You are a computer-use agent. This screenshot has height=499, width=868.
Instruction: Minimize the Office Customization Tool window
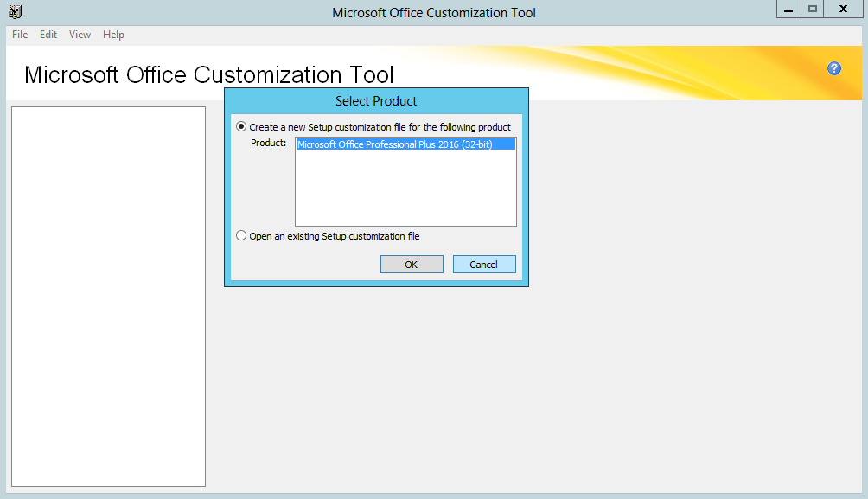pos(788,10)
